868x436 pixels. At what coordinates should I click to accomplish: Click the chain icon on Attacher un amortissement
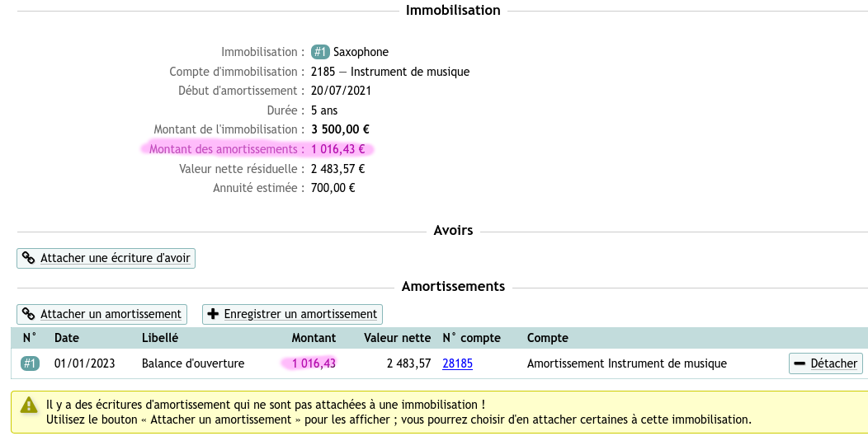click(28, 314)
